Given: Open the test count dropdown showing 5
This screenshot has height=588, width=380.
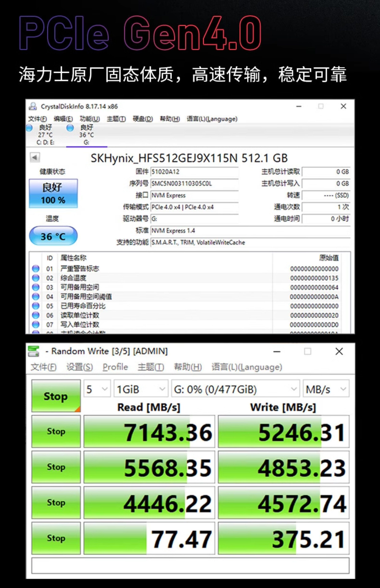Looking at the screenshot, I should point(97,389).
